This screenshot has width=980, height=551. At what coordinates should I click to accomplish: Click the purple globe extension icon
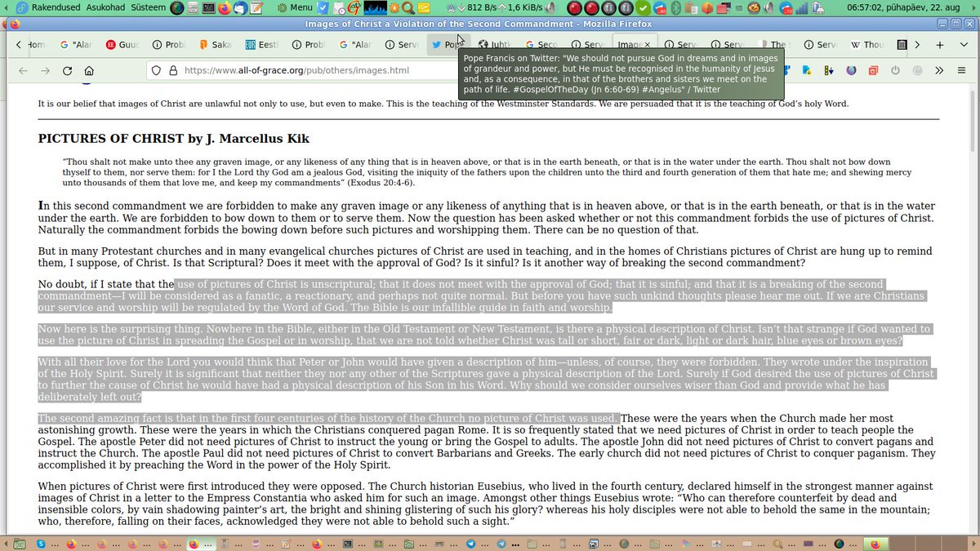(851, 70)
